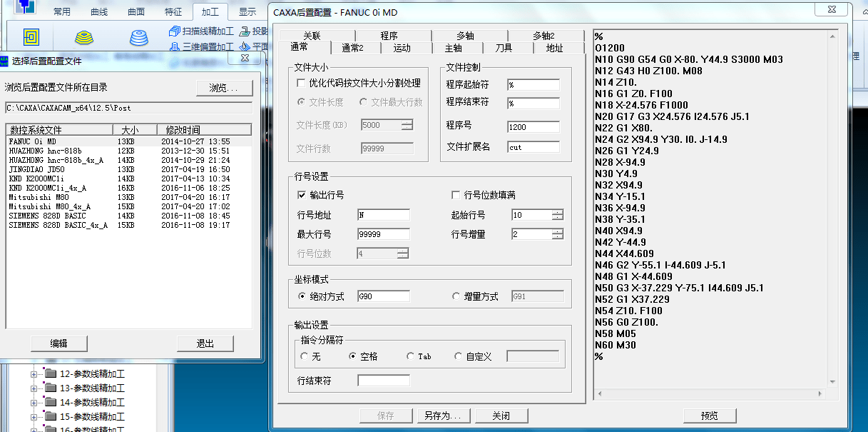Click the 浏览... button
Viewport: 868px width, 432px height.
tap(225, 88)
